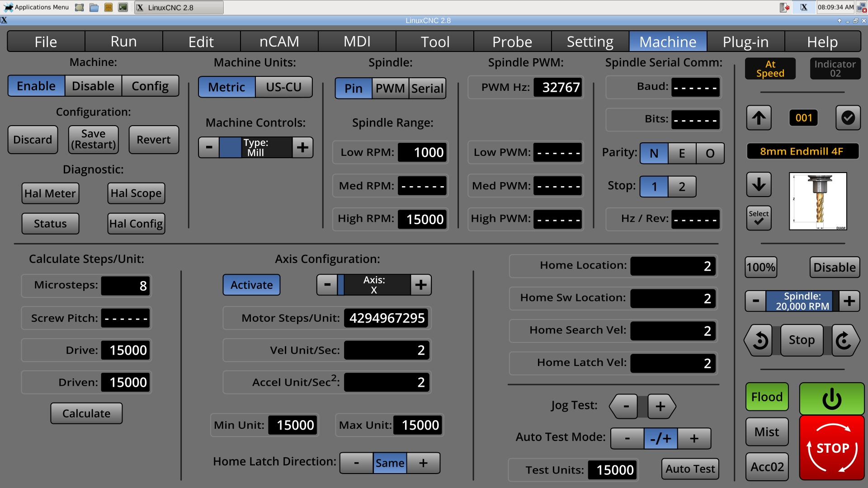Viewport: 868px width, 488px height.
Task: Switch to the Run tab
Action: [x=123, y=42]
